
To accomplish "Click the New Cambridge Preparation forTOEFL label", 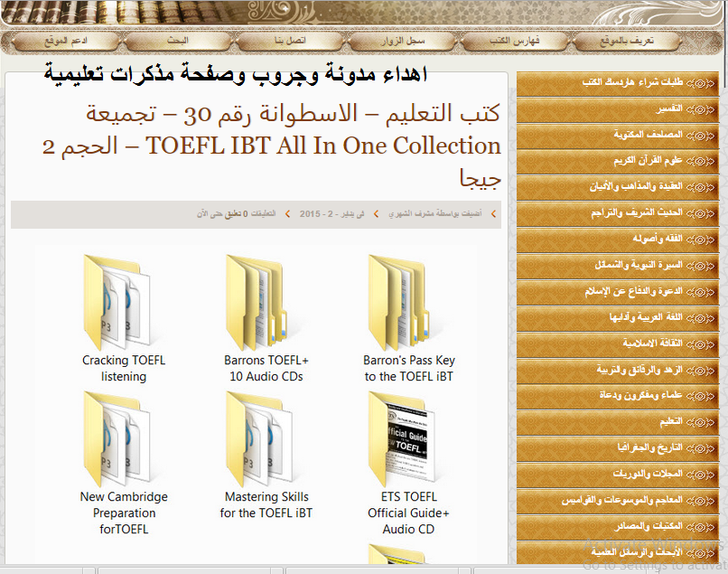I will point(124,513).
